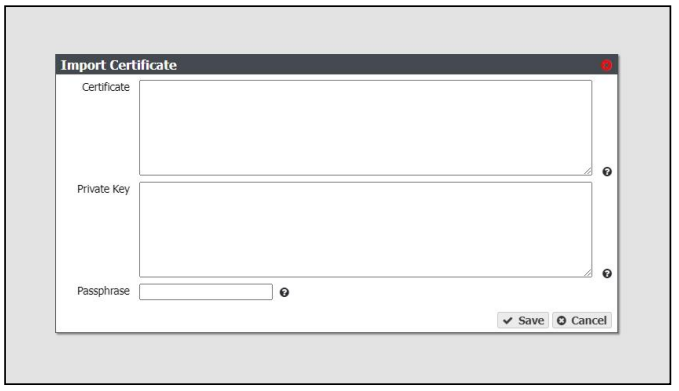The width and height of the screenshot is (679, 391).
Task: Open help icon beside Private Key text area
Action: coord(607,274)
